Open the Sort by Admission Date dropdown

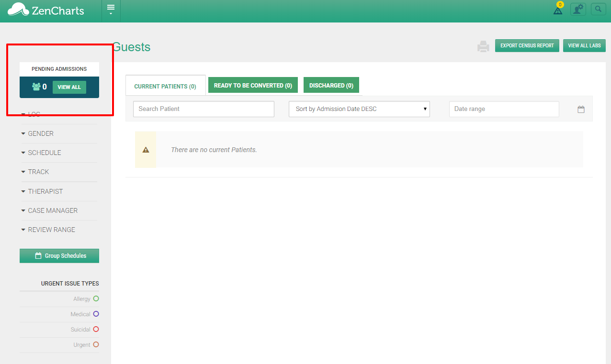pyautogui.click(x=359, y=109)
